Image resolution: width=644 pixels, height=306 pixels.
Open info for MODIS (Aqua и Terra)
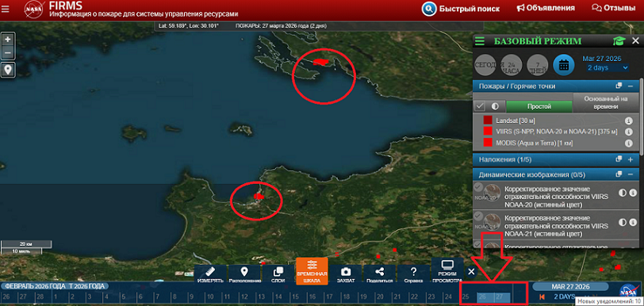[628, 143]
